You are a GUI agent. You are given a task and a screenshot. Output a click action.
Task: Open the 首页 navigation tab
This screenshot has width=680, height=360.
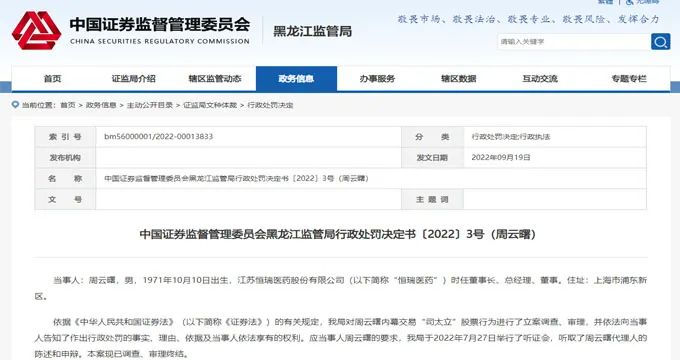coord(52,79)
